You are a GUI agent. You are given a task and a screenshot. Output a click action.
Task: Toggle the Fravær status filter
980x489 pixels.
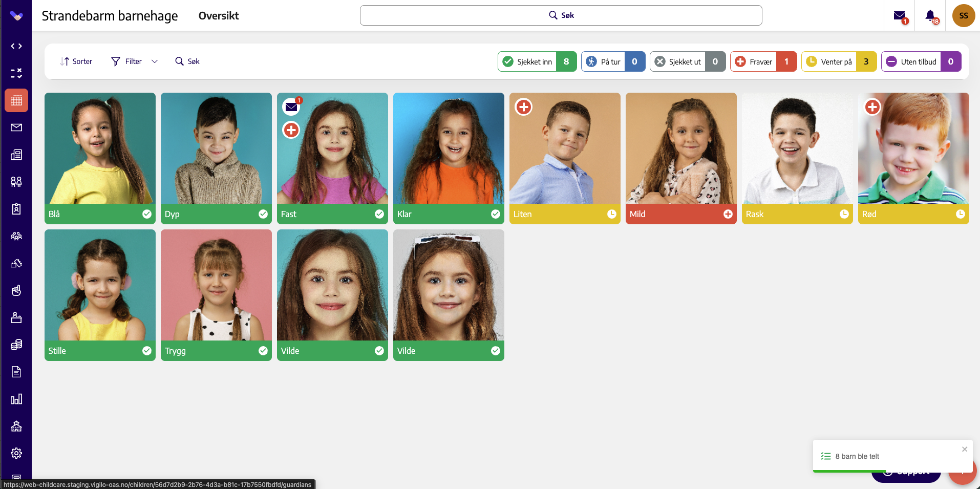[x=763, y=61]
